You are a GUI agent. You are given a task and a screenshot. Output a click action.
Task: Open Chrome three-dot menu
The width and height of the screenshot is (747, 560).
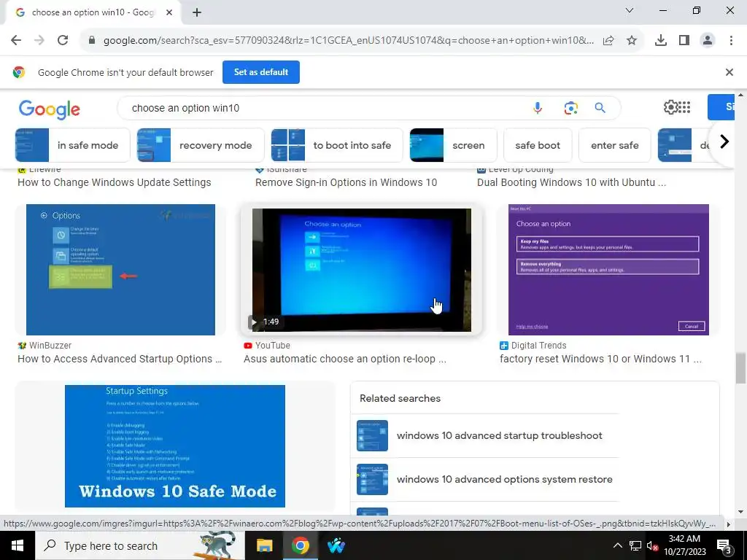(731, 41)
